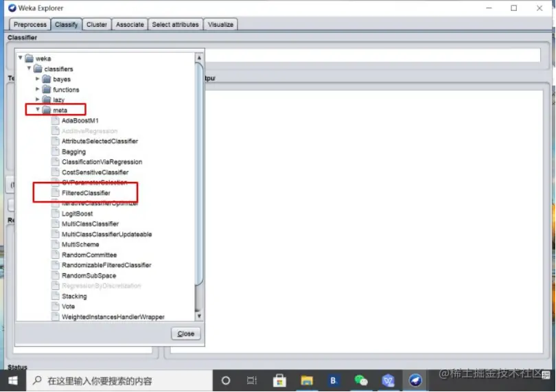
Task: Choose the Stacking classifier
Action: tap(74, 296)
